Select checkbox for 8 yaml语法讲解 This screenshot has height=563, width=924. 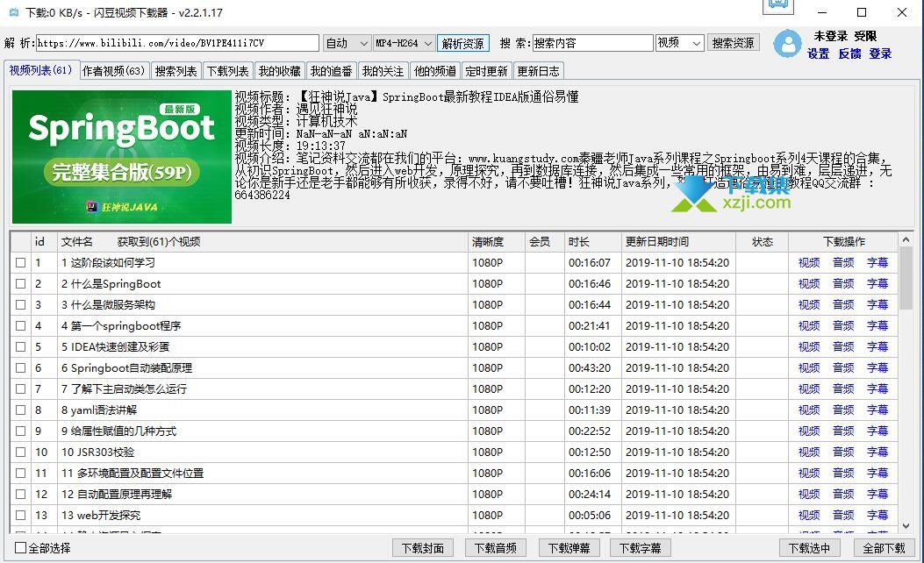point(21,410)
